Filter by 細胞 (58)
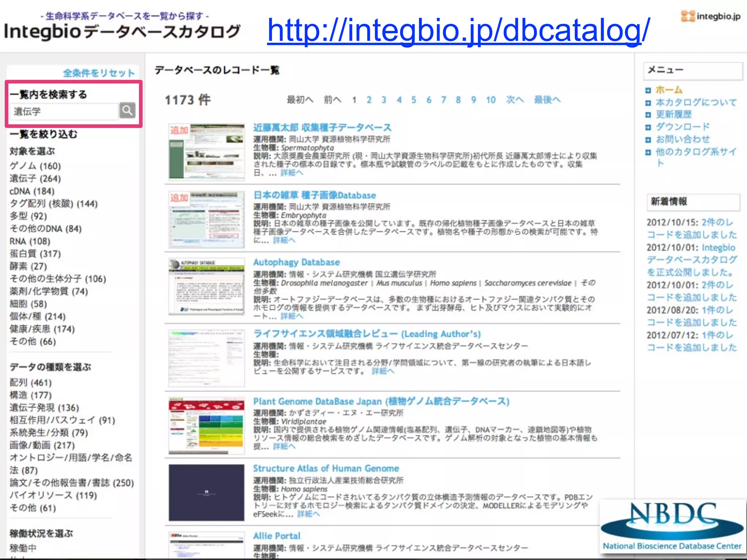The image size is (747, 560). [x=28, y=304]
